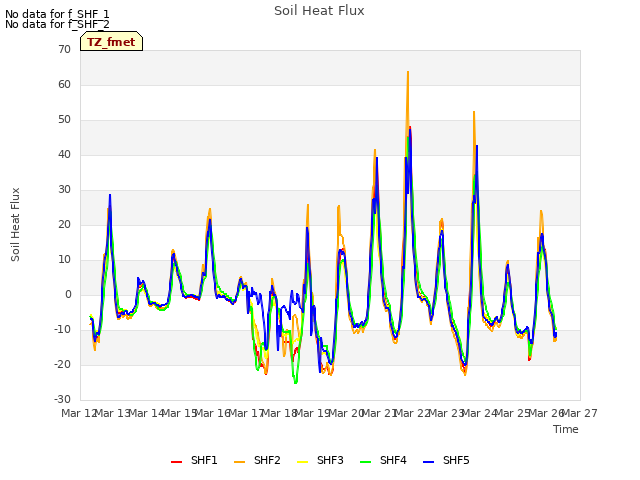
Task: Click the SHF2 peak near 52 on Mar 24
Action: pos(474,112)
